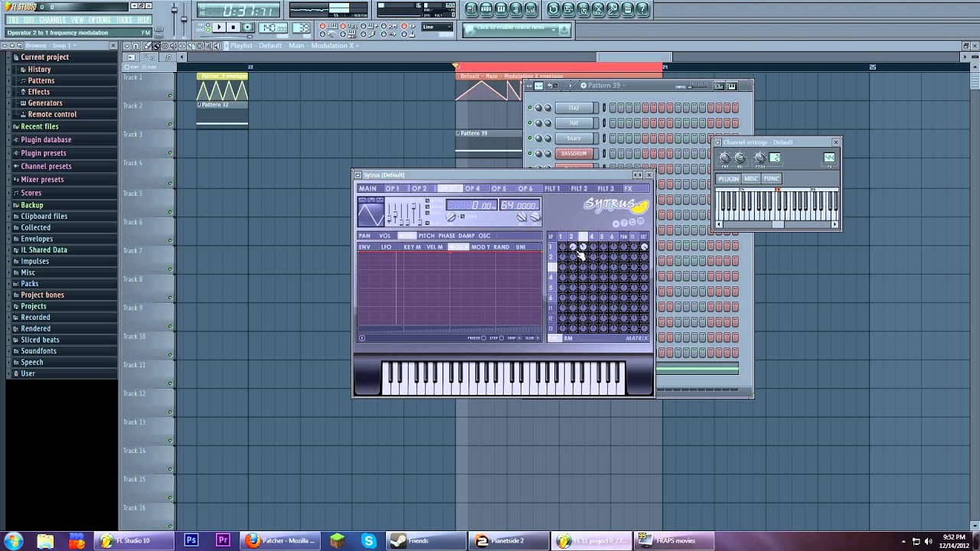Screen dimensions: 980x551
Task: Open the Generators folder in browser
Action: point(45,103)
